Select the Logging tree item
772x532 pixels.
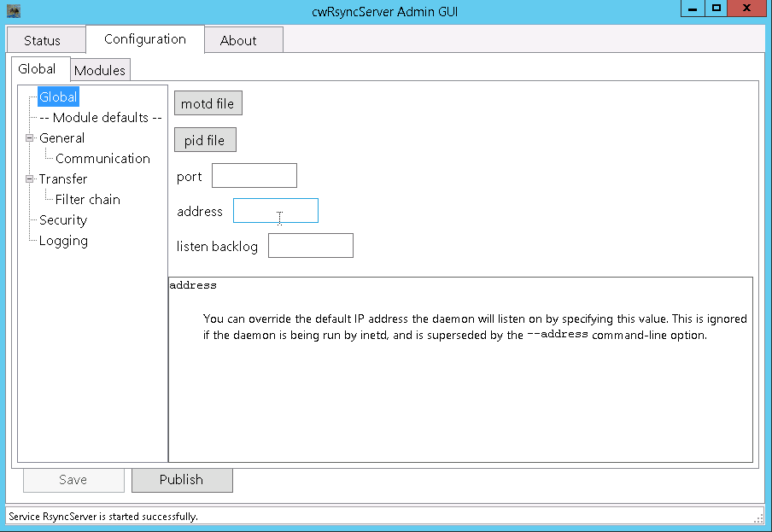(x=62, y=240)
